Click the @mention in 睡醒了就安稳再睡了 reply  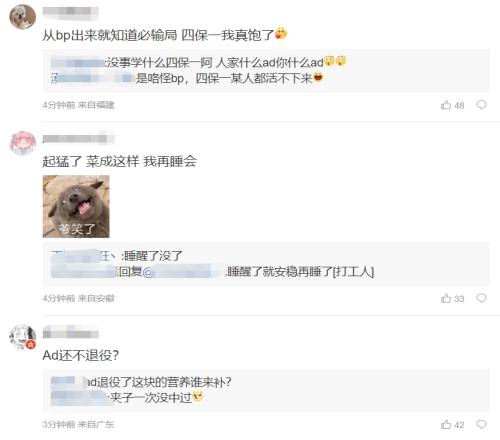coord(183,272)
